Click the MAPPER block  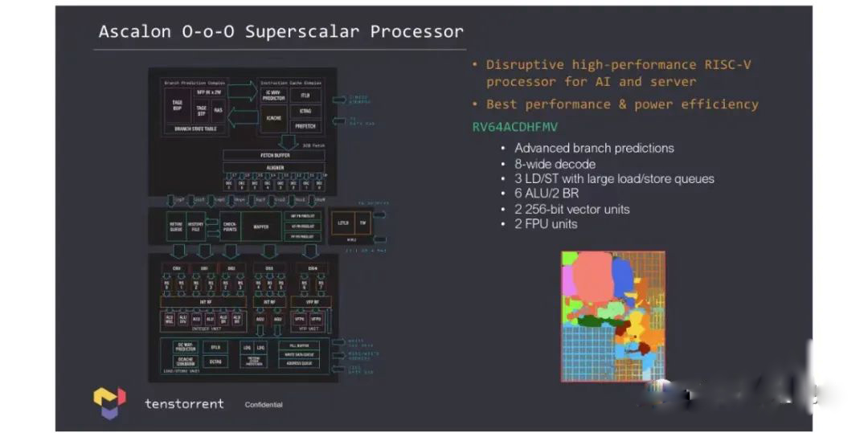point(261,227)
